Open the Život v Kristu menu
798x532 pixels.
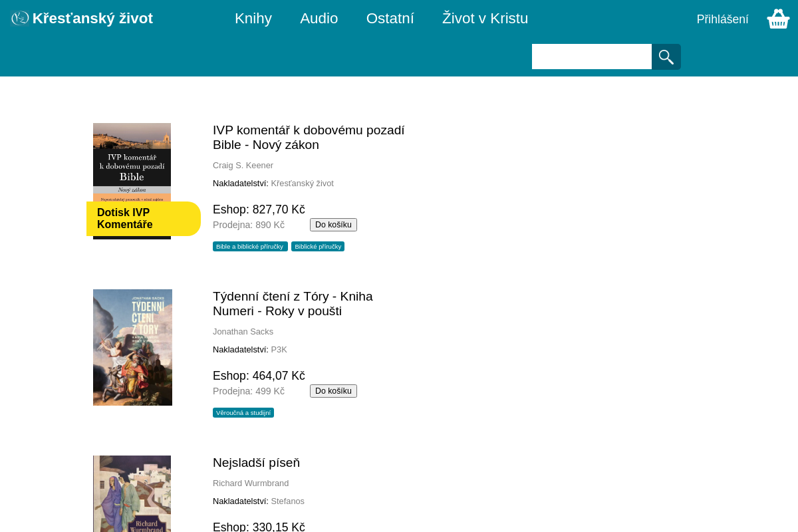coord(485,19)
